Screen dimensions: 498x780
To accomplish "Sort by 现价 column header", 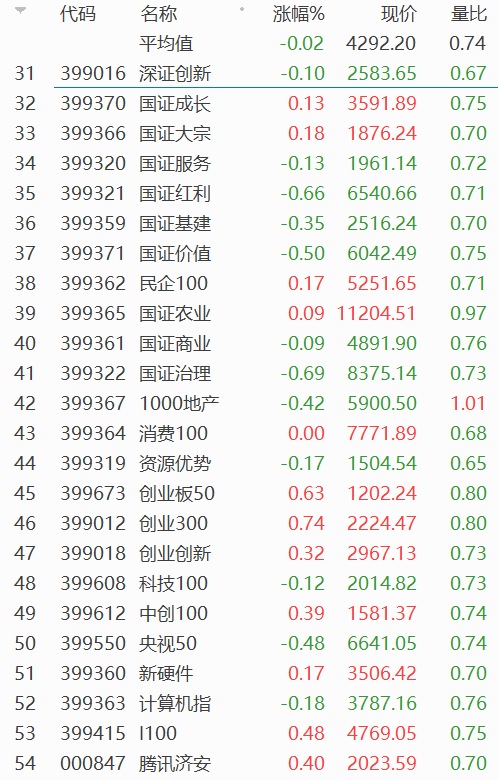I will [x=398, y=14].
